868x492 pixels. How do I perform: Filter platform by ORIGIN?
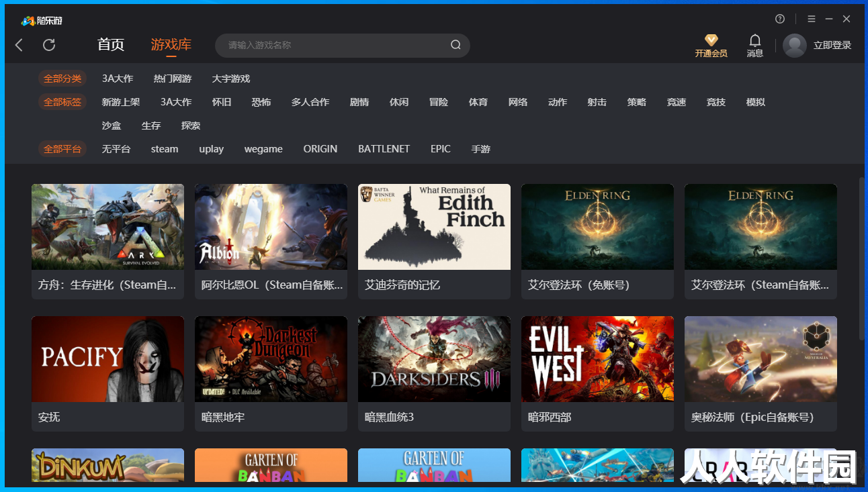click(x=320, y=149)
